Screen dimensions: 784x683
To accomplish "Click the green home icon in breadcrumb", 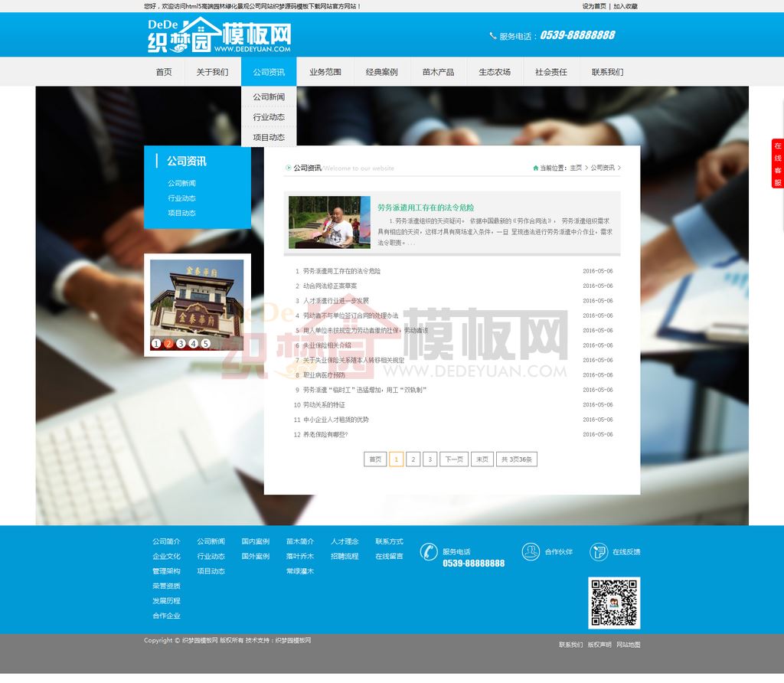I will pyautogui.click(x=535, y=168).
